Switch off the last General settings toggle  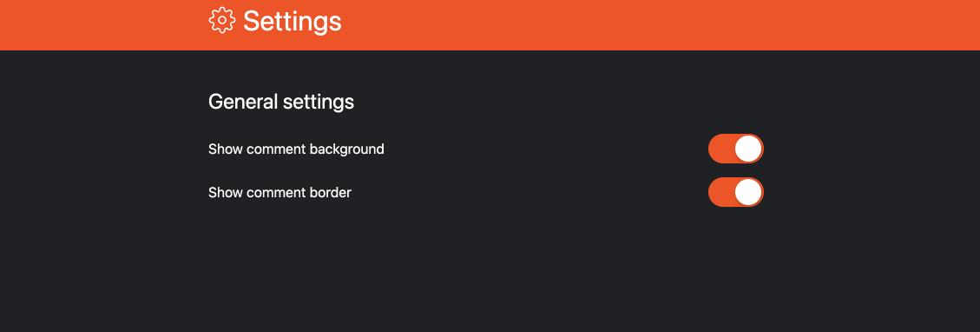(735, 192)
